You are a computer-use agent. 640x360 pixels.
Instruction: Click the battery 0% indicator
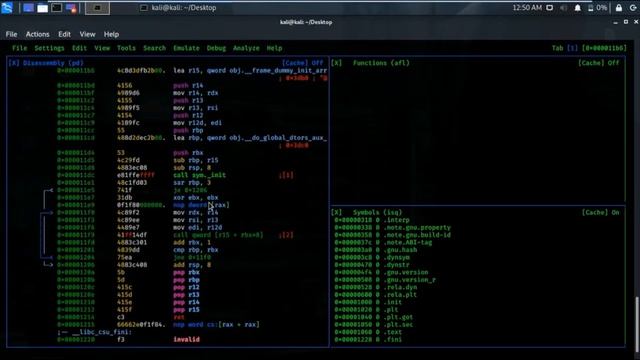pos(597,8)
